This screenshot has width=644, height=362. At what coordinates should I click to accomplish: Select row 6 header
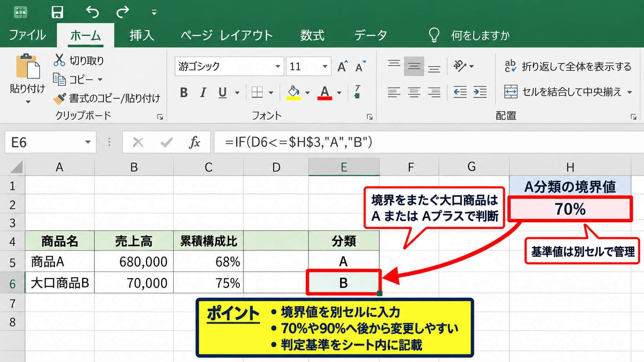(12, 284)
